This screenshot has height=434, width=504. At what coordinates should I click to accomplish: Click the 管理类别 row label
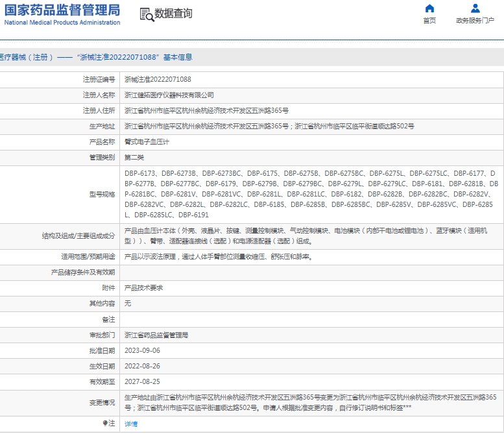pos(102,158)
